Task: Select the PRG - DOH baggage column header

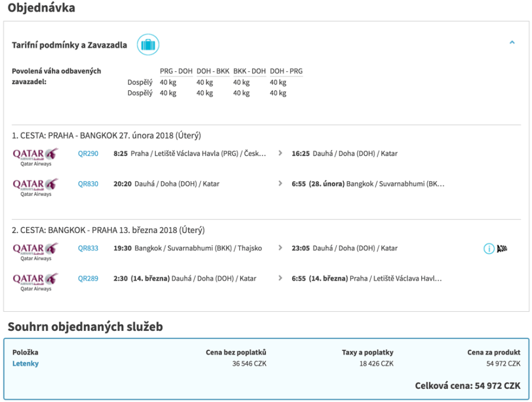Action: (176, 71)
